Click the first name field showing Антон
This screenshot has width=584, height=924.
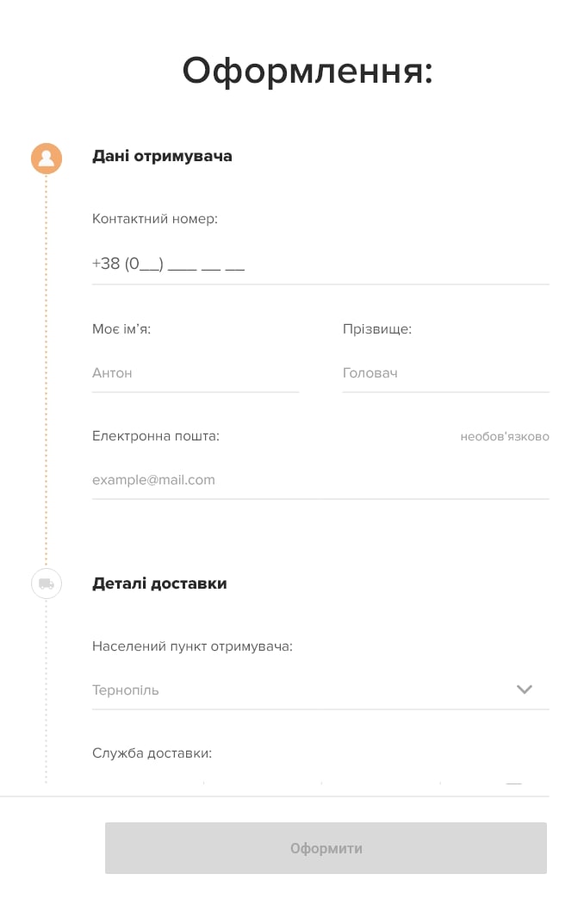point(196,373)
